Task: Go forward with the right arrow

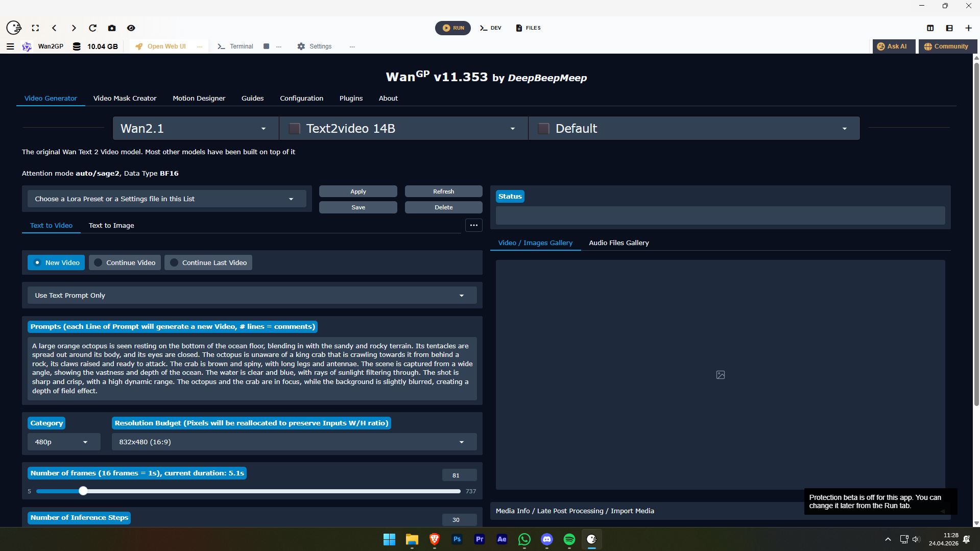Action: click(74, 28)
